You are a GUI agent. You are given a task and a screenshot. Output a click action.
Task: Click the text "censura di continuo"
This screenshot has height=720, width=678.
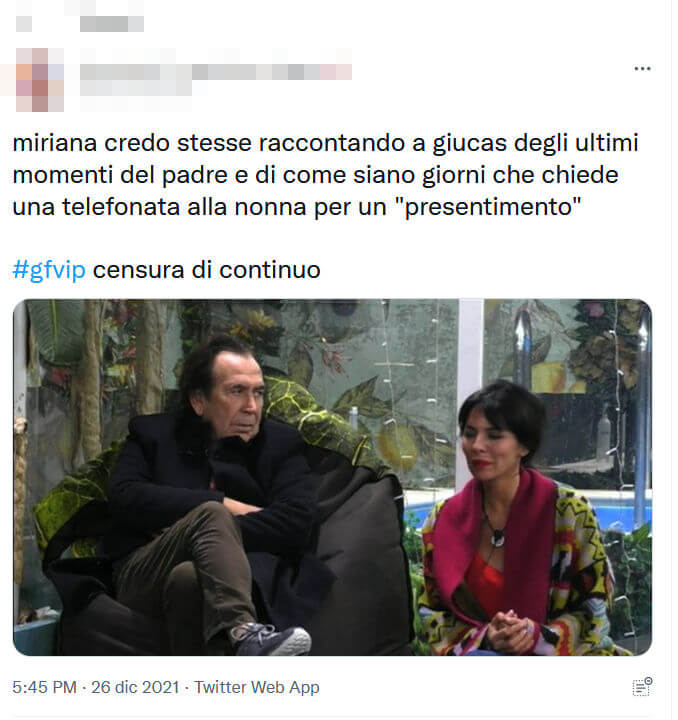pos(207,270)
